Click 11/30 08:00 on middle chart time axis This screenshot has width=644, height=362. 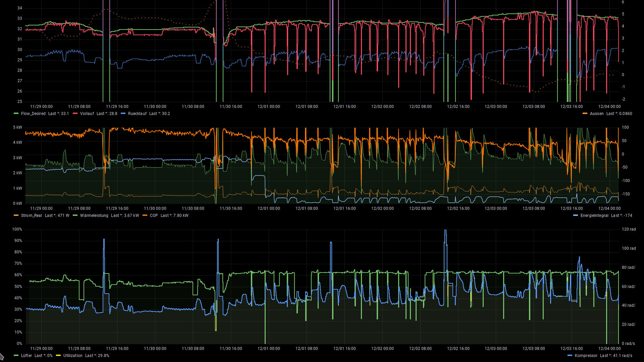pyautogui.click(x=193, y=208)
